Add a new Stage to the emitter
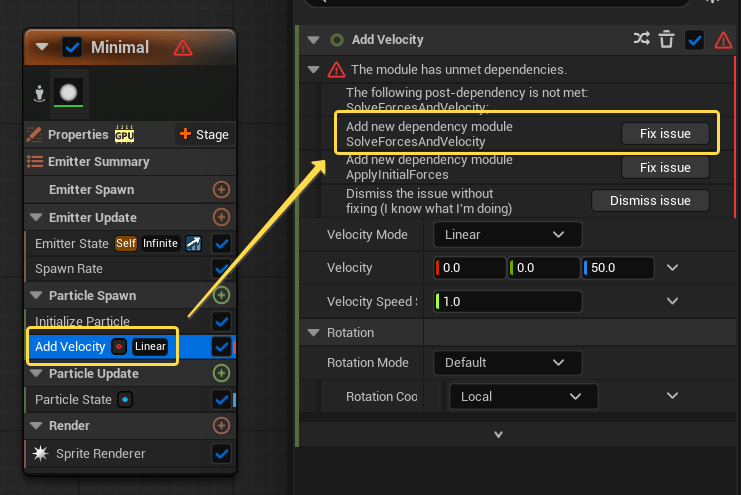Viewport: 741px width, 495px height. [205, 135]
